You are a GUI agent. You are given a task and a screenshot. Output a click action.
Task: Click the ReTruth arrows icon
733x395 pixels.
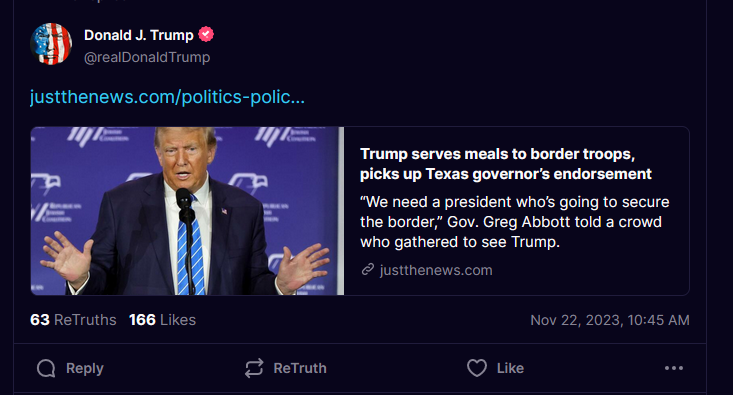pos(254,368)
